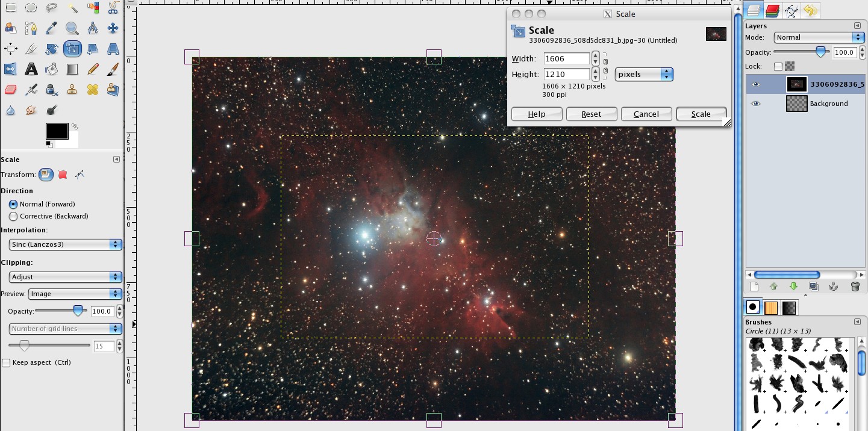Click the Scale button in dialog
The height and width of the screenshot is (431, 868).
point(701,114)
